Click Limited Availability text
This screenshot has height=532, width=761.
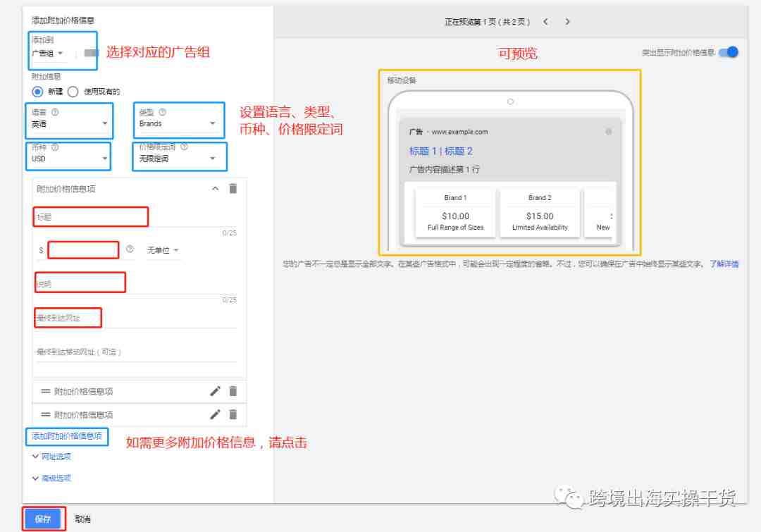tap(540, 228)
